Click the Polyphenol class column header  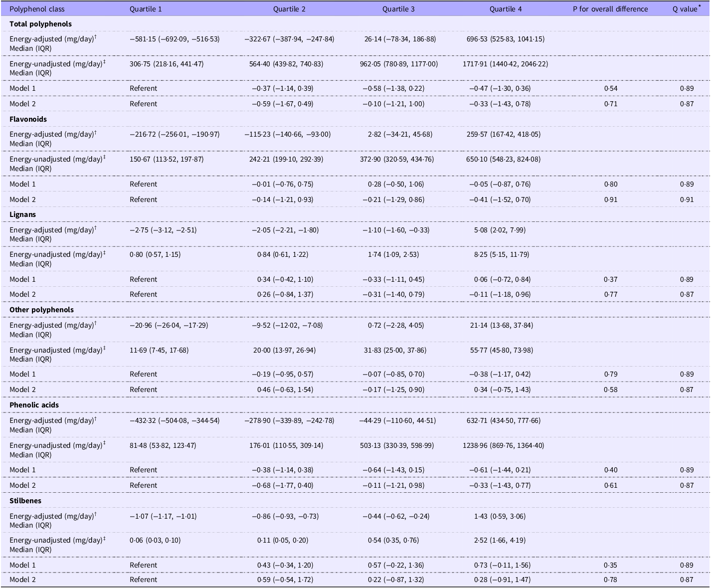(x=37, y=9)
